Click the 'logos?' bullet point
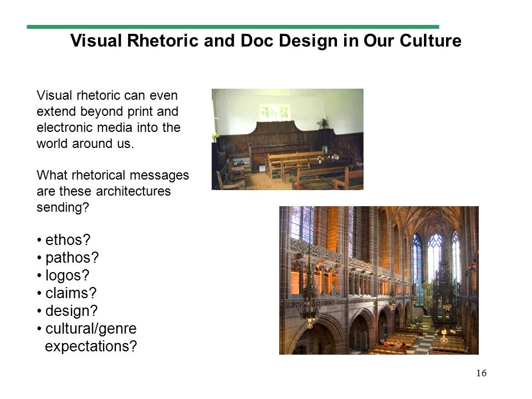 (x=63, y=275)
